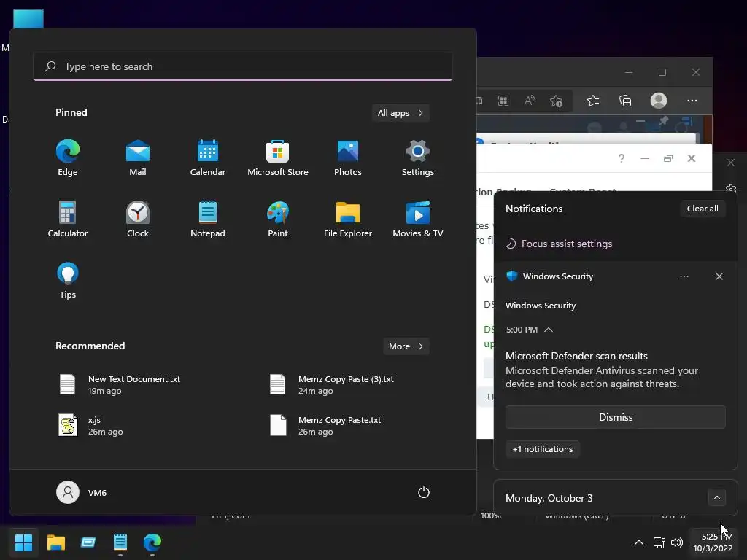Click the Windows Start button on taskbar
The image size is (747, 560).
[x=23, y=542]
